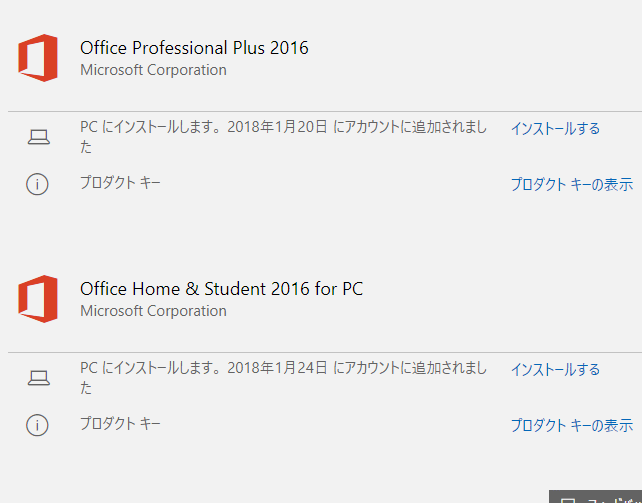Select the Office Professional Plus 2016 title
642x503 pixels.
click(x=194, y=48)
